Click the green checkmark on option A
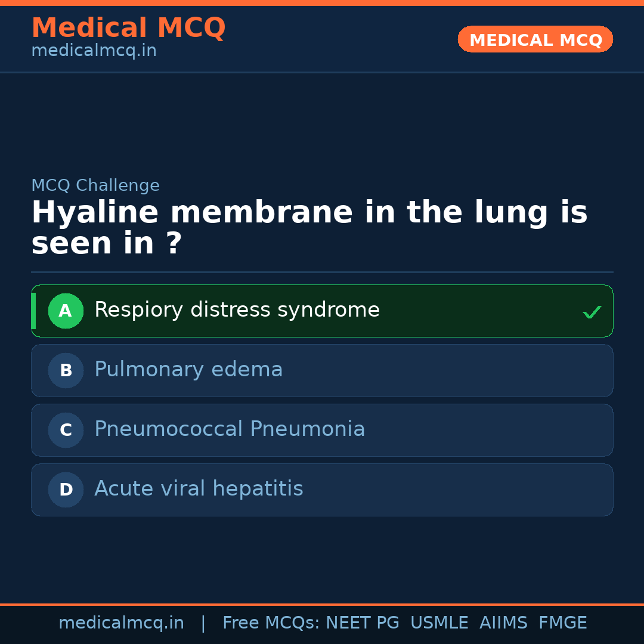Screen dimensions: 644x644 point(592,312)
